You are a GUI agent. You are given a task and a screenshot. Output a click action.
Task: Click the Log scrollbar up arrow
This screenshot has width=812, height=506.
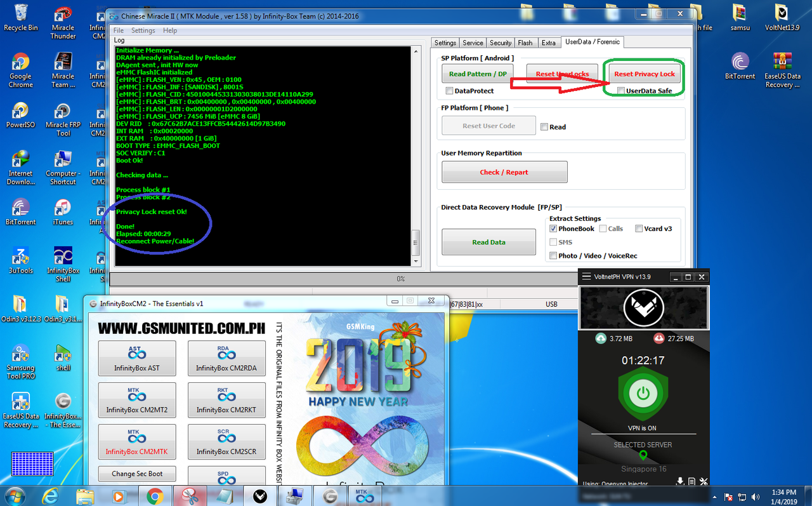(x=416, y=51)
